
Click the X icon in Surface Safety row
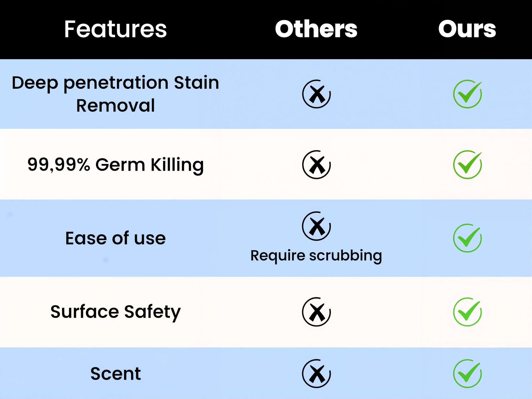tap(316, 312)
